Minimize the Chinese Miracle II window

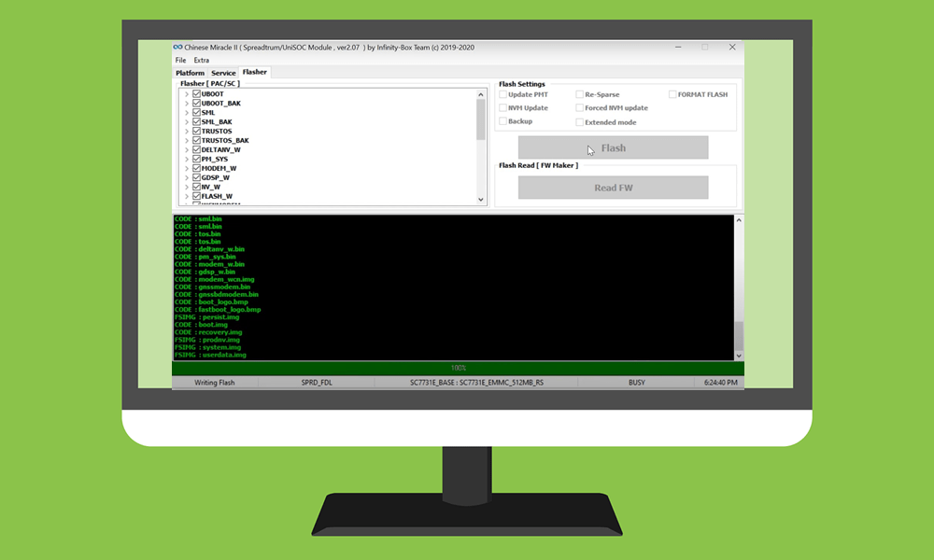pyautogui.click(x=678, y=47)
